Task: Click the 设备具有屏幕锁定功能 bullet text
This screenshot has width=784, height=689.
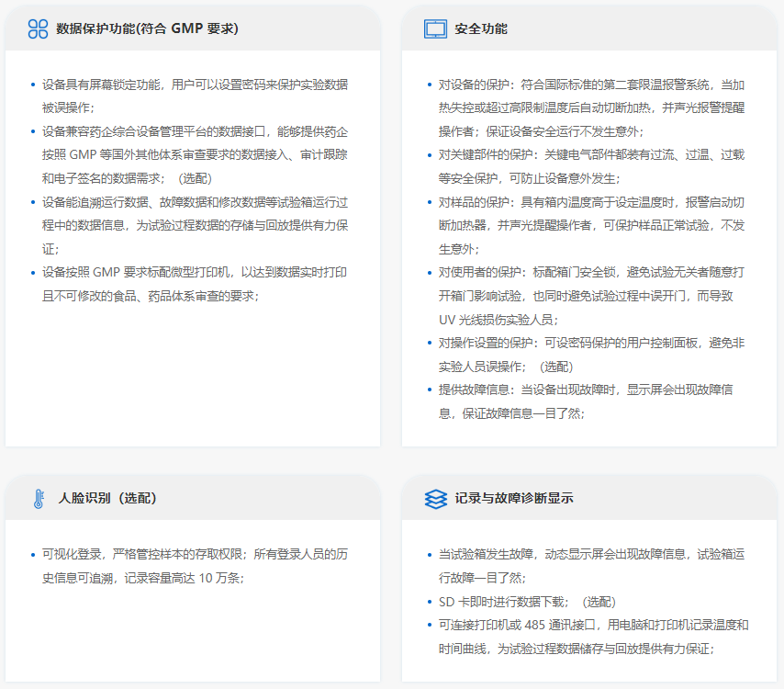Action: click(195, 96)
